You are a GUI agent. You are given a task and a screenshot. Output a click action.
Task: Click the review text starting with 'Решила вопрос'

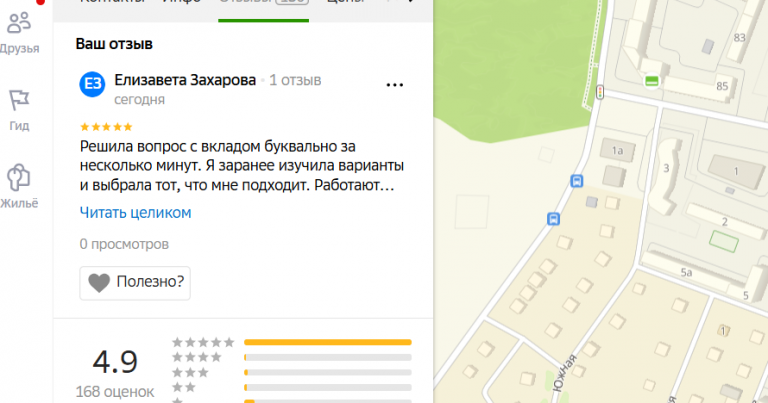(x=241, y=166)
